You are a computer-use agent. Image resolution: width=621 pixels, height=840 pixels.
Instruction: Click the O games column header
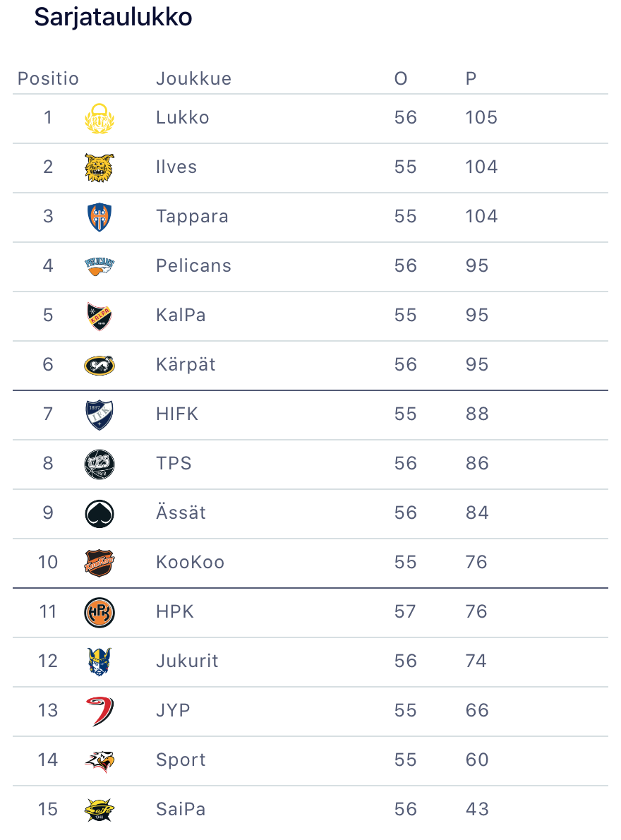(x=401, y=78)
